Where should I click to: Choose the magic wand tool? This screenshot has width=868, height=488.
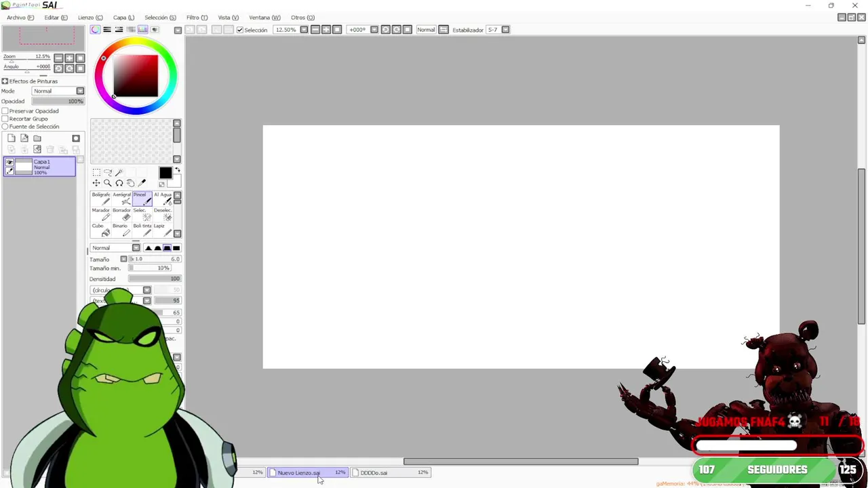pyautogui.click(x=119, y=173)
